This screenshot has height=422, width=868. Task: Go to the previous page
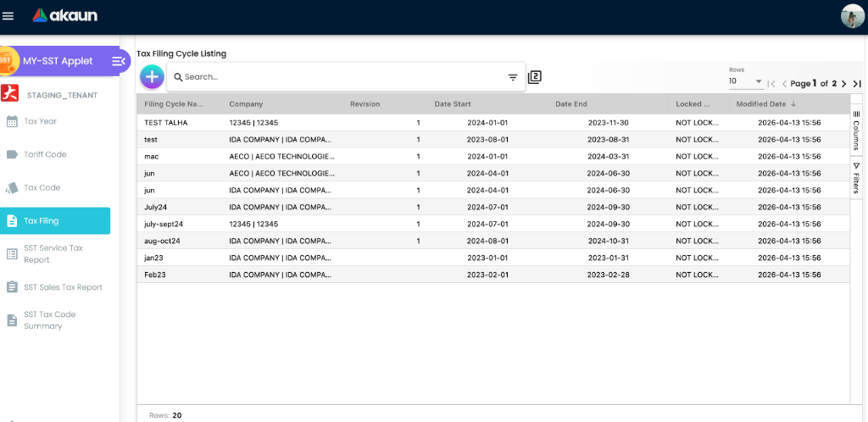coord(784,84)
